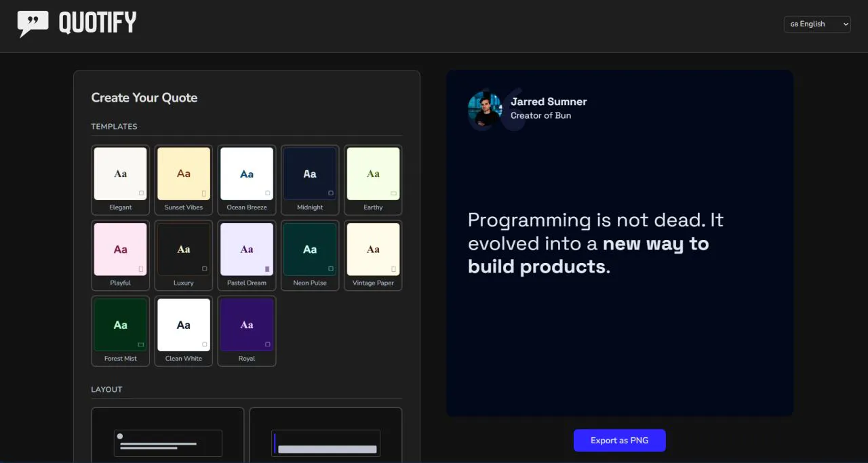This screenshot has width=868, height=463.
Task: Select the Vintage Paper template
Action: click(x=373, y=256)
